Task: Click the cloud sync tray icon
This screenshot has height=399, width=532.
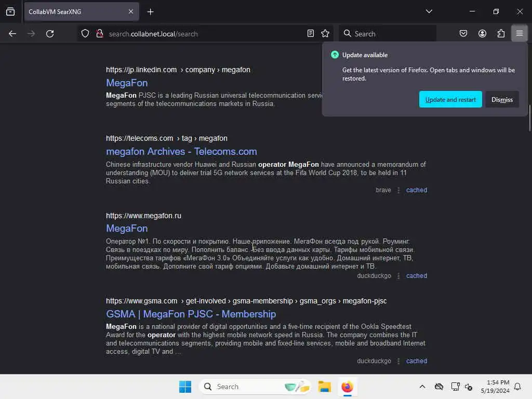Action: coord(438,387)
